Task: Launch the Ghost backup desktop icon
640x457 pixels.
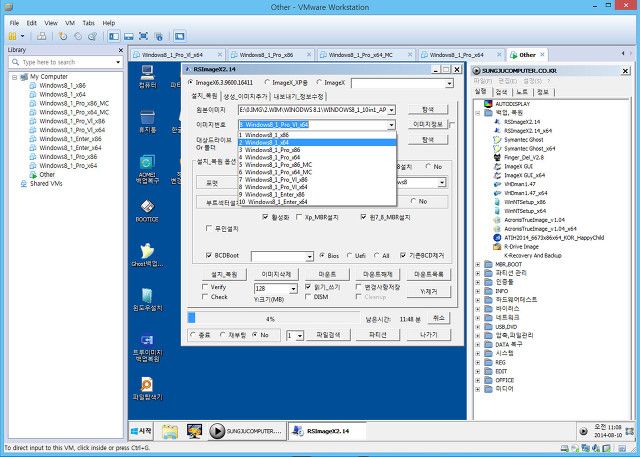Action: pos(147,255)
